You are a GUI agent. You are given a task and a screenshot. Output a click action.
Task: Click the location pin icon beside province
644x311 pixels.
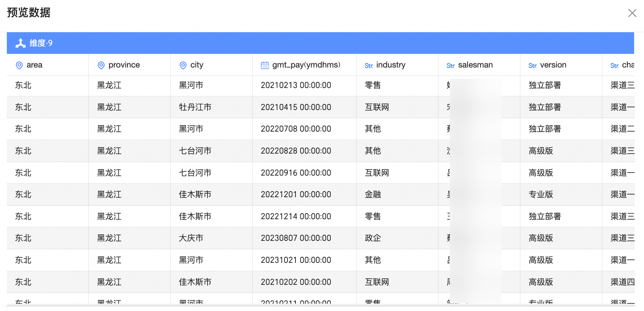pos(101,65)
